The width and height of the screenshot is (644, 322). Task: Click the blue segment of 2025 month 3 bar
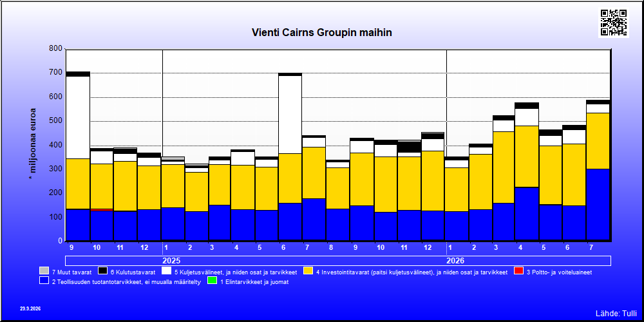(x=220, y=222)
